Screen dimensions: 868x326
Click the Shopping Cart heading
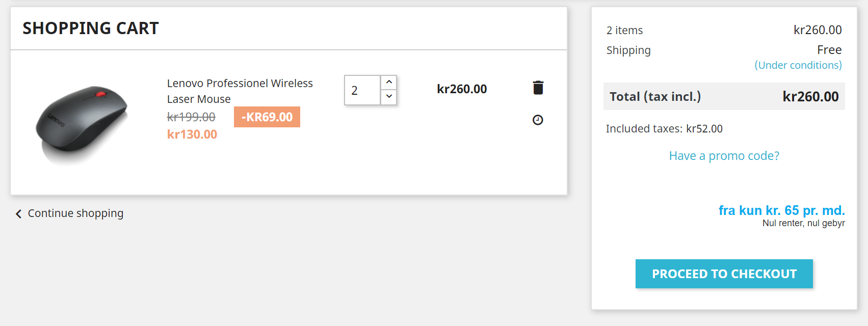tap(91, 29)
